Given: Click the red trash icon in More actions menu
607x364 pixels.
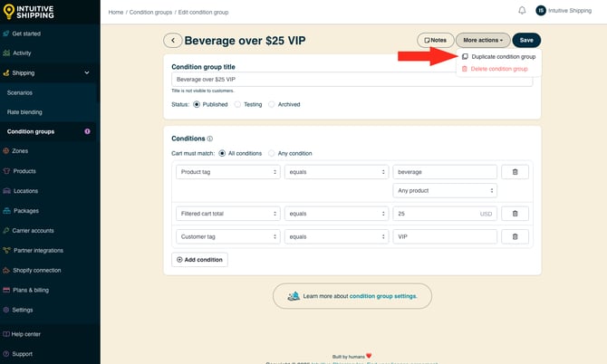Looking at the screenshot, I should pyautogui.click(x=465, y=69).
